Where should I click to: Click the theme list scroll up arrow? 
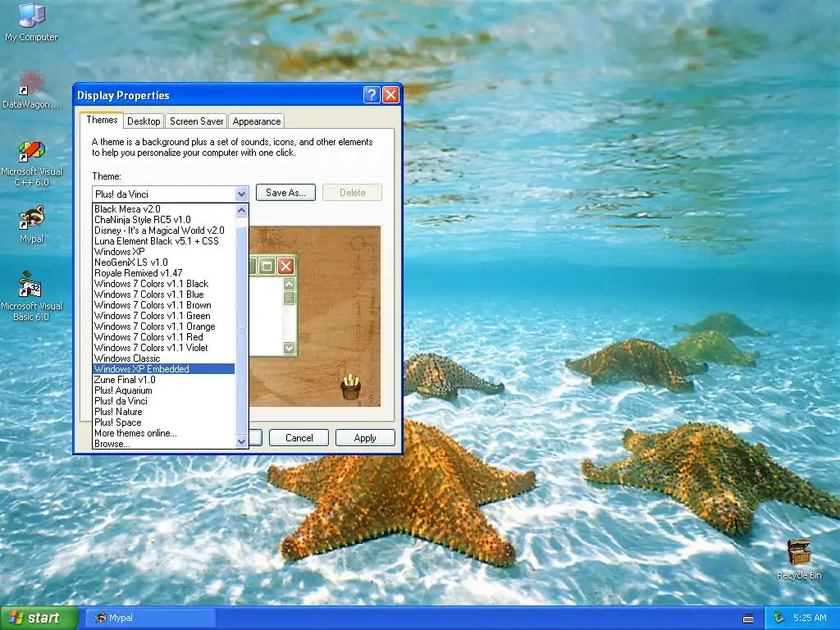click(x=242, y=211)
